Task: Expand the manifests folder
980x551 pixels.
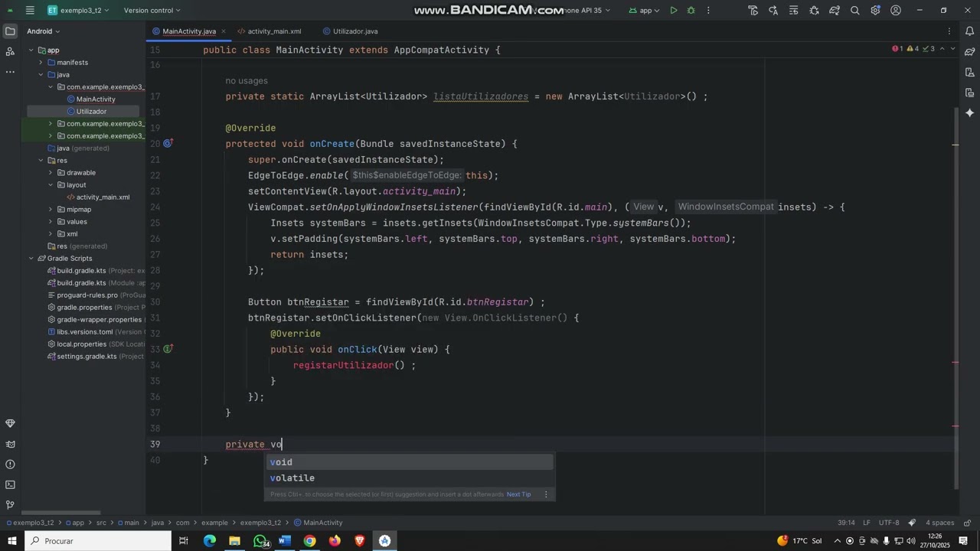Action: (41, 63)
